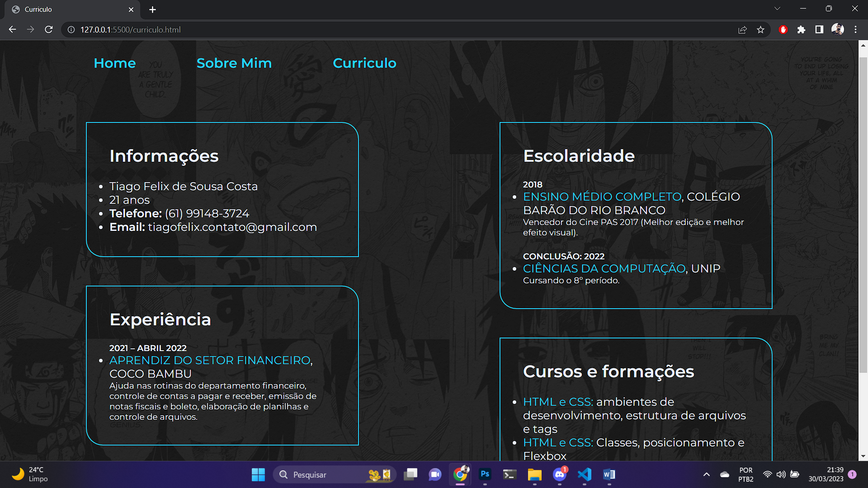Open the Curriculo nav link
The width and height of the screenshot is (868, 488).
(364, 63)
